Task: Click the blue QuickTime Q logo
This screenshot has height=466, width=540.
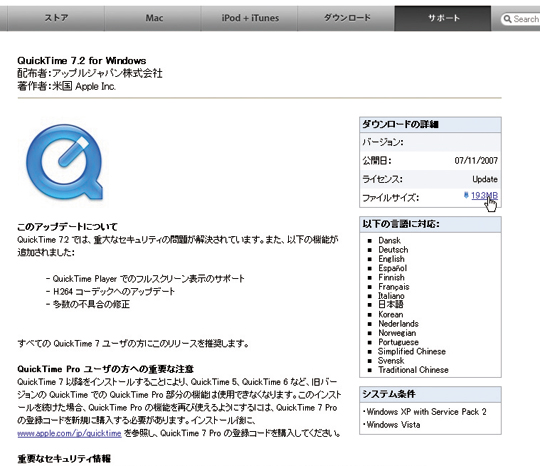Action: (x=65, y=162)
